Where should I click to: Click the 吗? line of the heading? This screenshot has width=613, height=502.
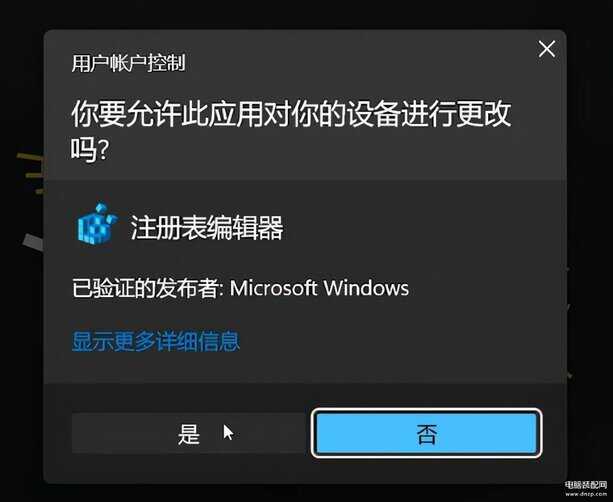click(x=89, y=150)
